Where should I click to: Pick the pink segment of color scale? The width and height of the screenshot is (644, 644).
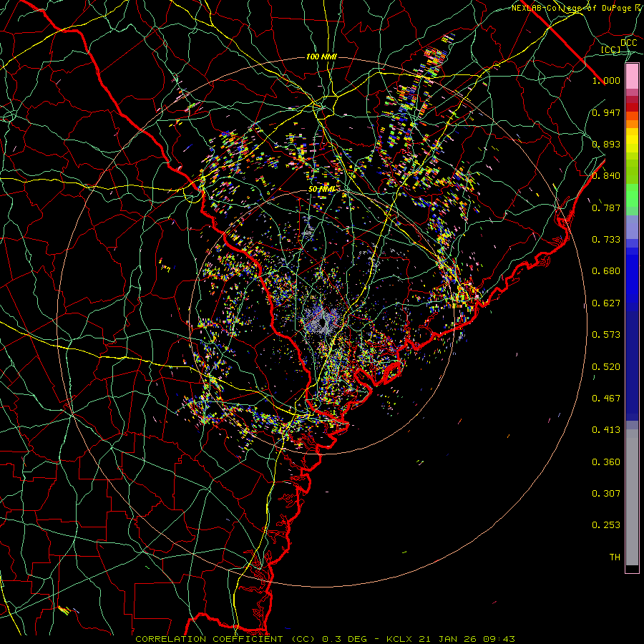coord(632,77)
